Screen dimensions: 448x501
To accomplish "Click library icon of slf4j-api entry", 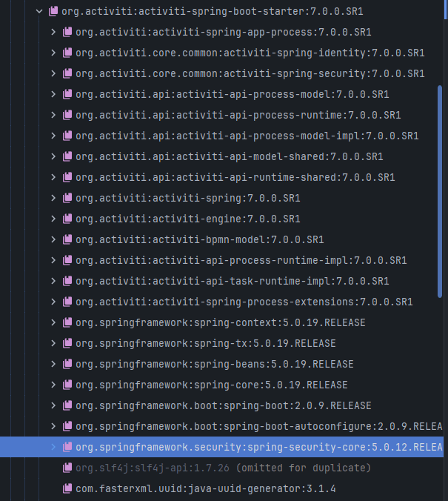I will (x=67, y=468).
